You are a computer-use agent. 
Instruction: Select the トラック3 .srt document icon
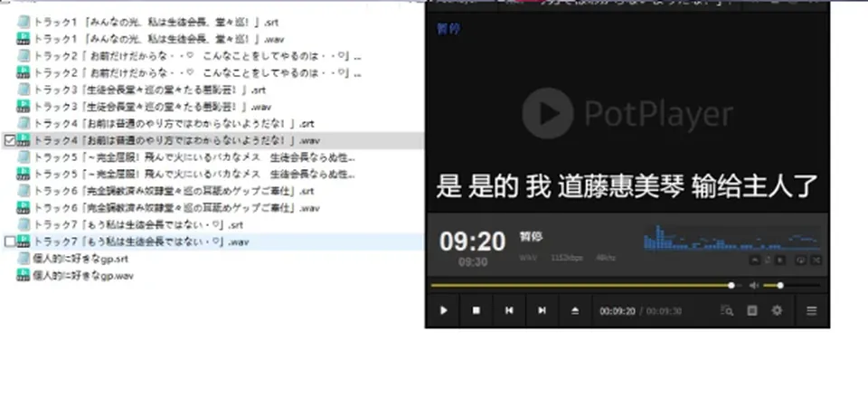click(24, 90)
